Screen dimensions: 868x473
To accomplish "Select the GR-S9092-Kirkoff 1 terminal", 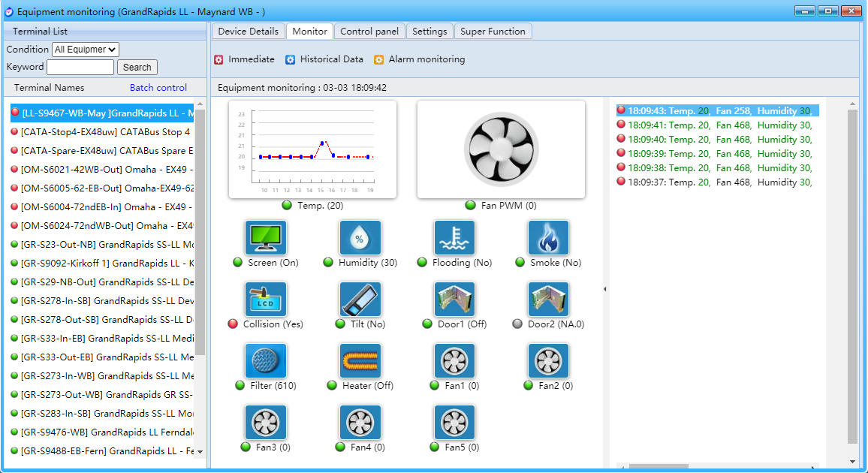I will 102,264.
